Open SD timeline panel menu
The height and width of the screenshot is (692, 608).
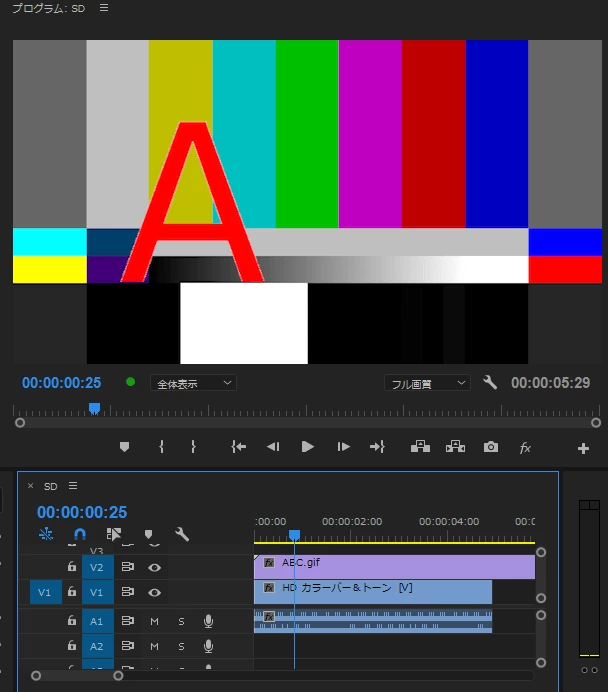pyautogui.click(x=73, y=486)
